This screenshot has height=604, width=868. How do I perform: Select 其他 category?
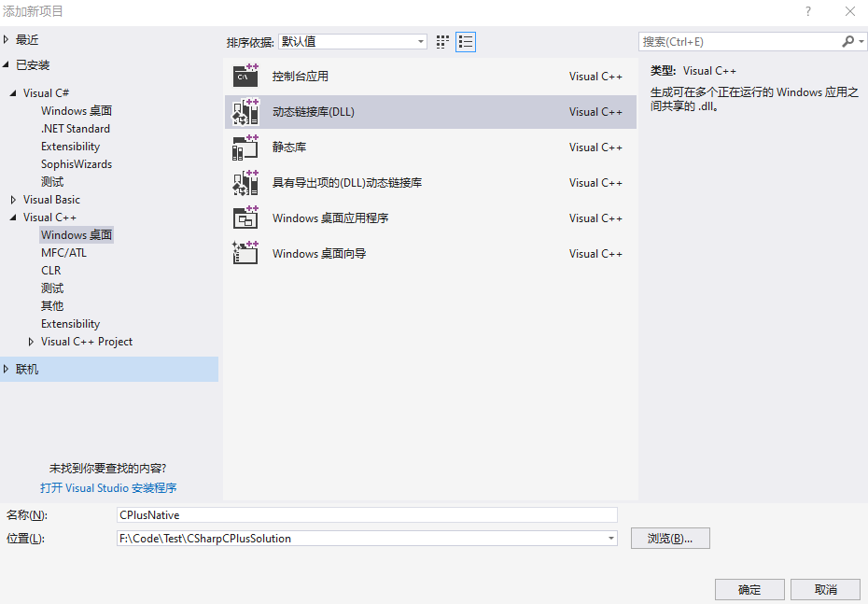52,305
